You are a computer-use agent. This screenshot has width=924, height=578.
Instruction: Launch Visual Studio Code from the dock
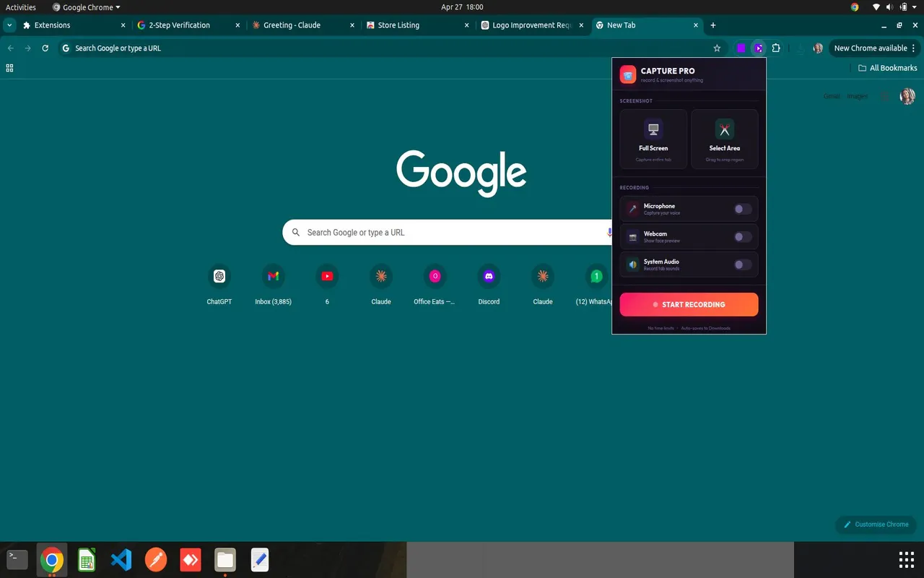(121, 560)
